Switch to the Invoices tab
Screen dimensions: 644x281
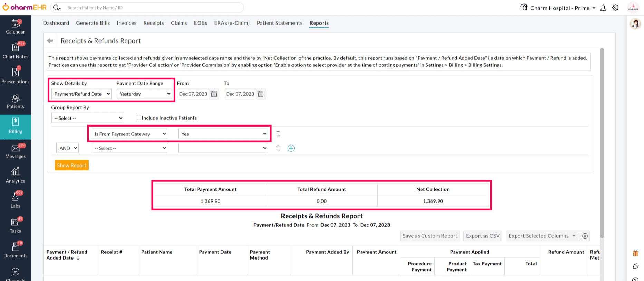point(126,23)
